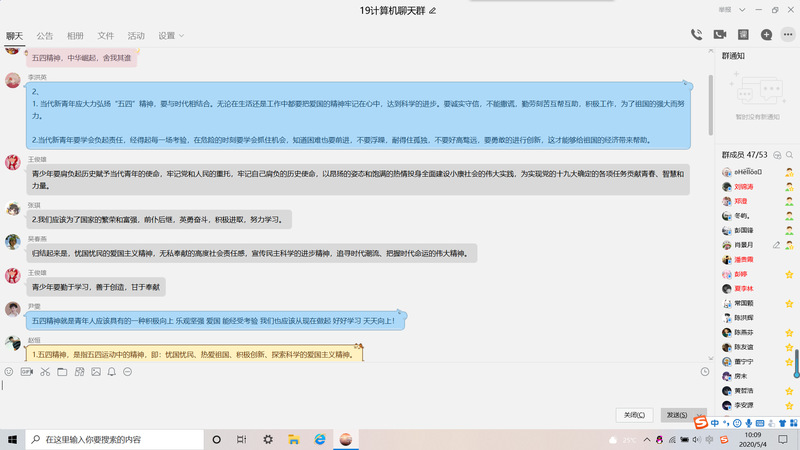800x450 pixels.
Task: Click the GIF sticker icon
Action: (26, 372)
